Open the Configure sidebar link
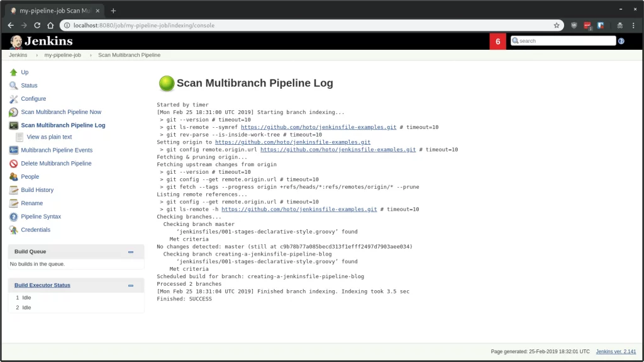The height and width of the screenshot is (362, 644). pyautogui.click(x=34, y=99)
